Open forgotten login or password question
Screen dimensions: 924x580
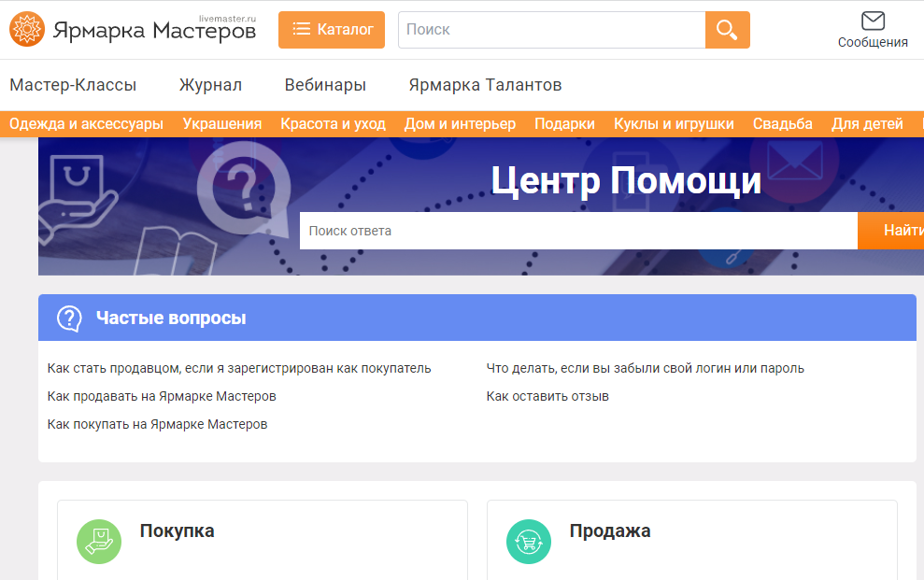(x=645, y=368)
